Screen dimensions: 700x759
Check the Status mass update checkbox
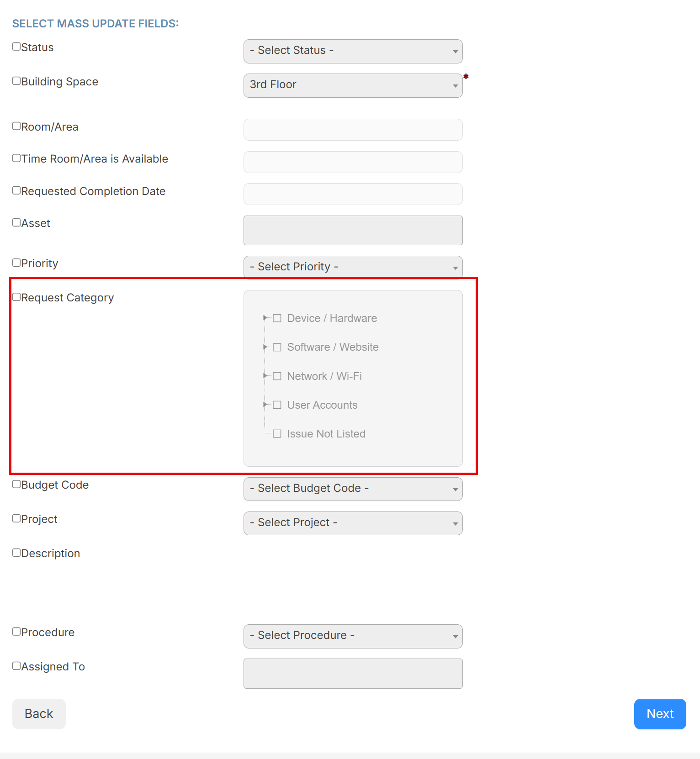(x=16, y=47)
